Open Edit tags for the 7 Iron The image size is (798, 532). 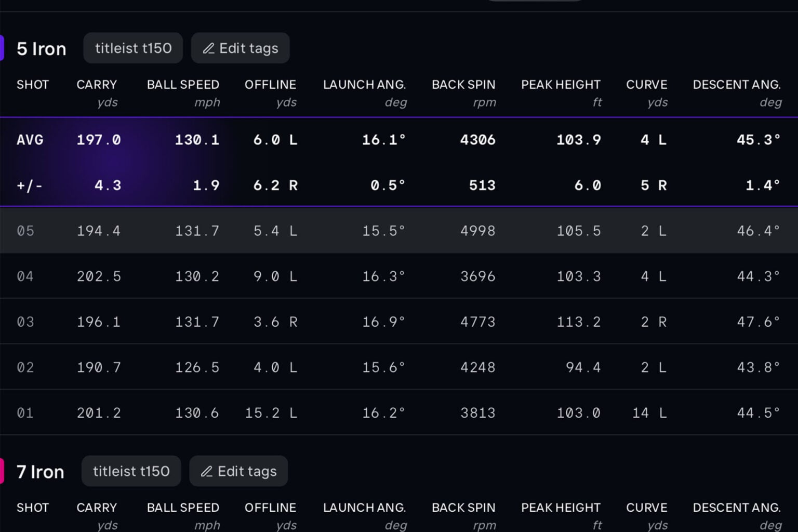238,471
